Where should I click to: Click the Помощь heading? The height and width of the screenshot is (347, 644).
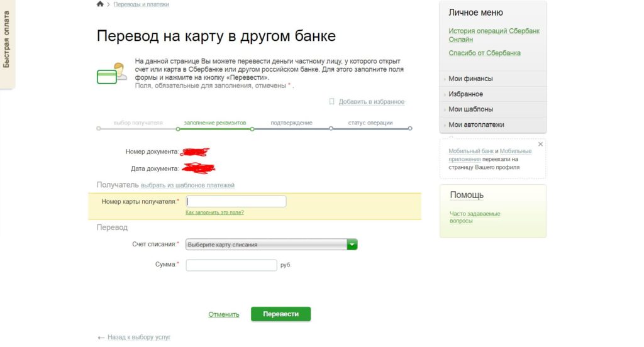click(467, 195)
